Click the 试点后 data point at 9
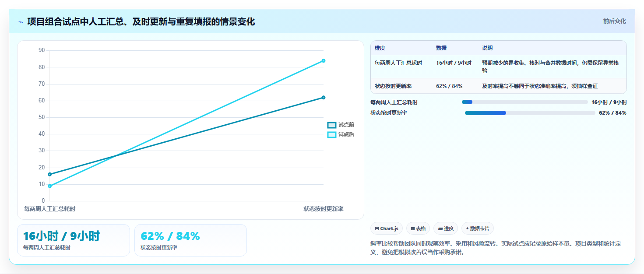 (49, 186)
